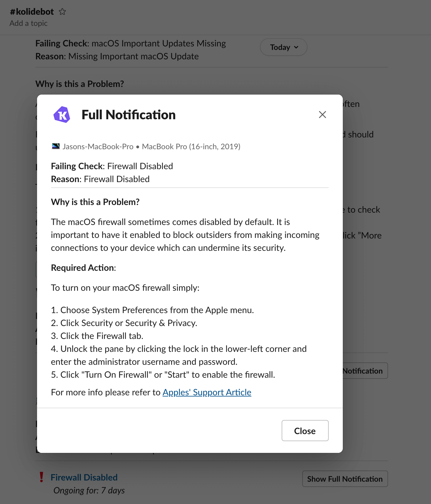Click the partially hidden Notification button behind the dialog

point(365,371)
